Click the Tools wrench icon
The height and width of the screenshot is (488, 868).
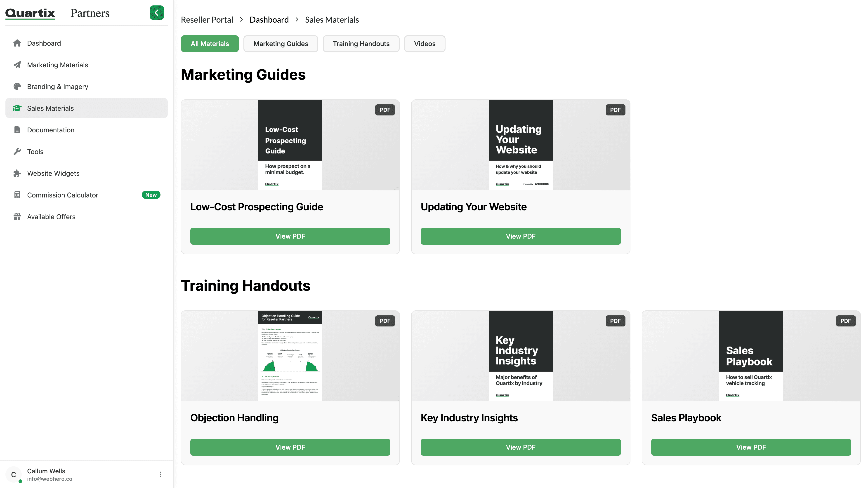pyautogui.click(x=17, y=152)
